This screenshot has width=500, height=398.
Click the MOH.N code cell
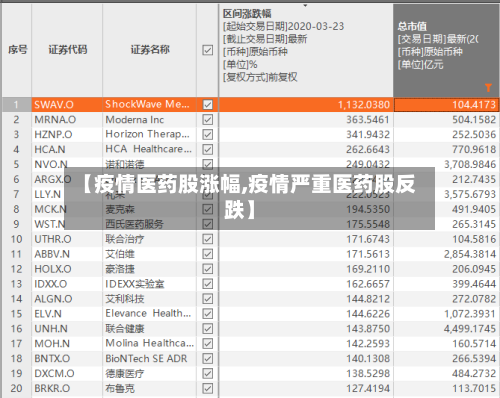click(67, 343)
